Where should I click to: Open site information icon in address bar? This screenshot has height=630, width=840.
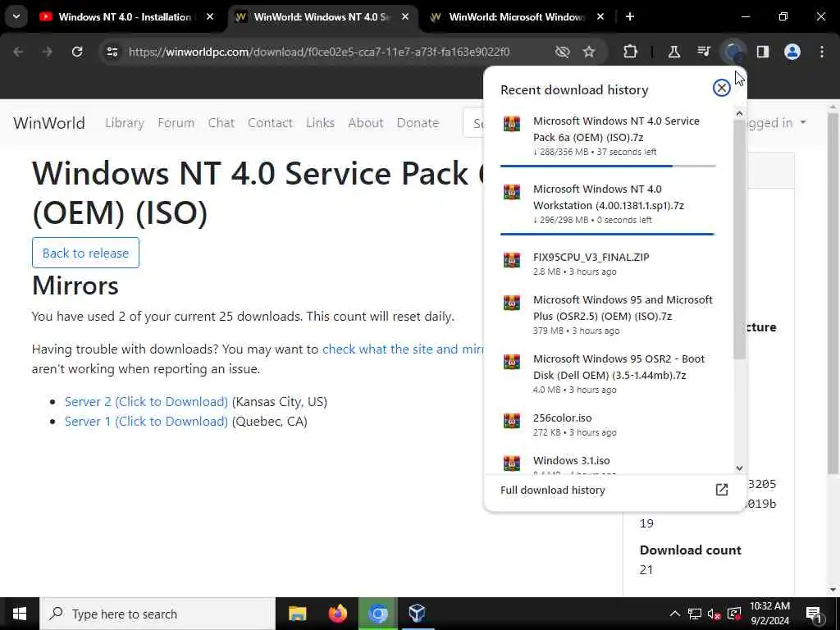click(112, 52)
